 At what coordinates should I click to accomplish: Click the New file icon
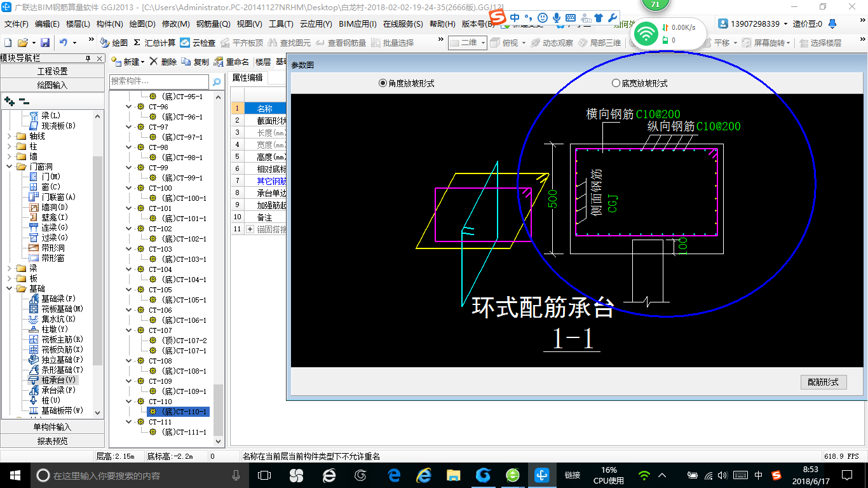(x=8, y=43)
